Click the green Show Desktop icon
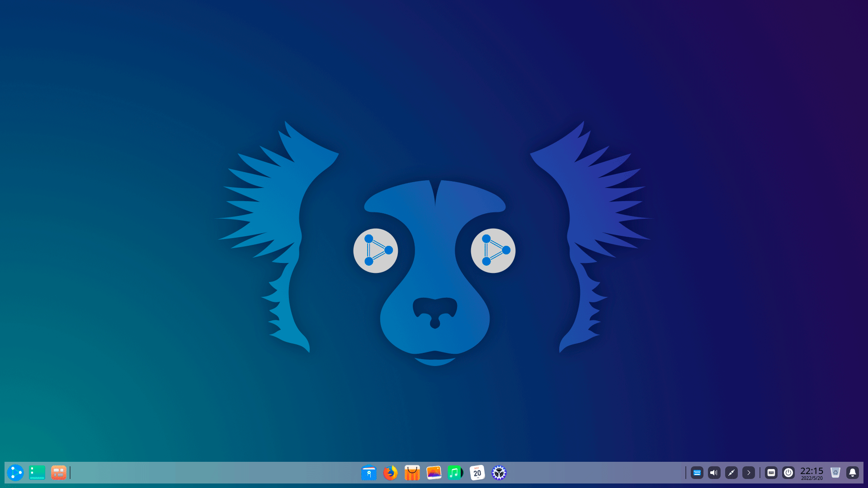 point(37,473)
